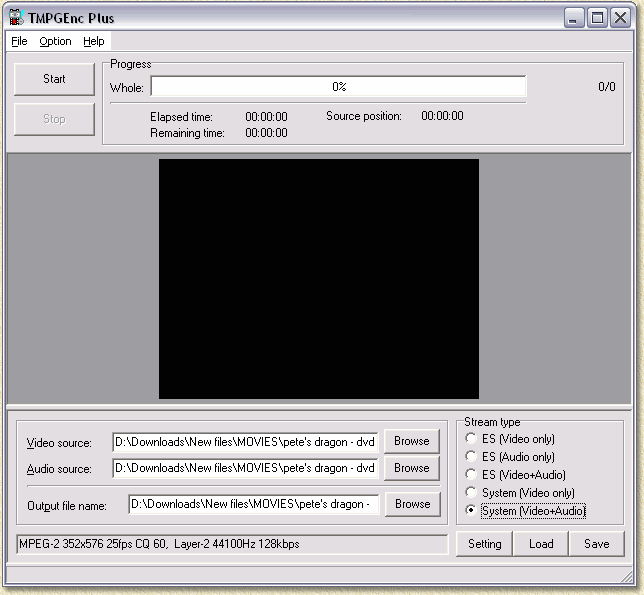
Task: Click the Remaining time value 00:00:00
Action: [x=267, y=133]
